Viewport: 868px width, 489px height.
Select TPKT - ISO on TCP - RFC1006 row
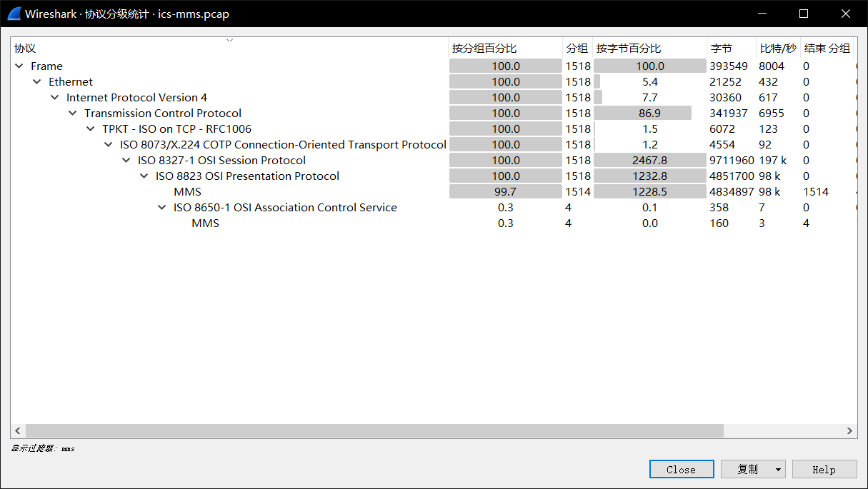coord(176,129)
